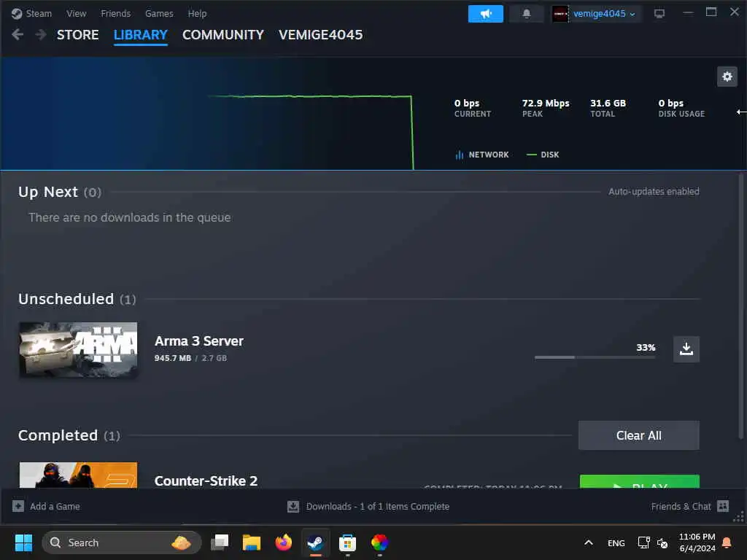Toggle the Network graph legend
747x560 pixels.
tap(481, 155)
